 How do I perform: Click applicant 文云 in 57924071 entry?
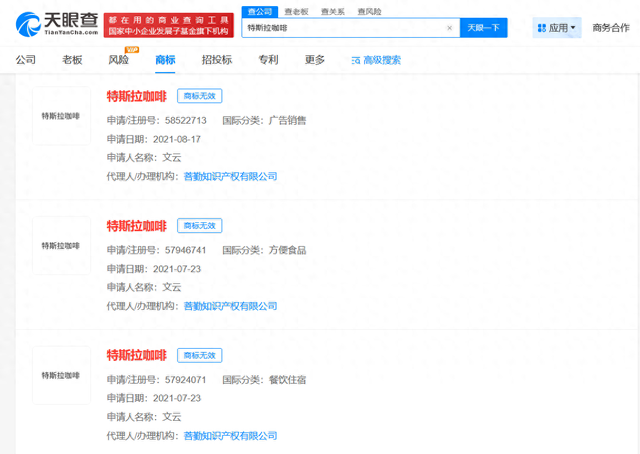click(x=172, y=417)
